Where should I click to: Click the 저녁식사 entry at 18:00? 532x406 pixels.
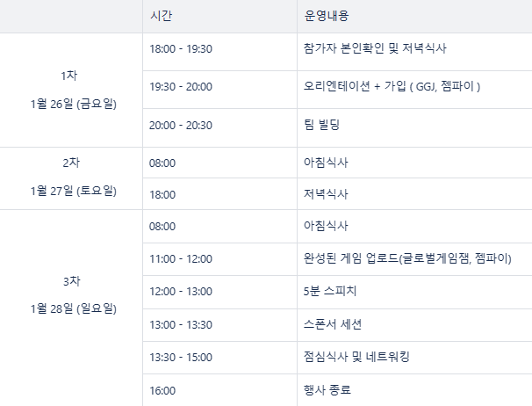coord(325,192)
